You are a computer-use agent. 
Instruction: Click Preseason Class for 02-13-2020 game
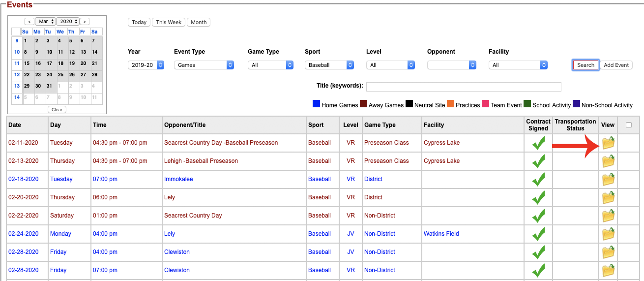click(386, 161)
